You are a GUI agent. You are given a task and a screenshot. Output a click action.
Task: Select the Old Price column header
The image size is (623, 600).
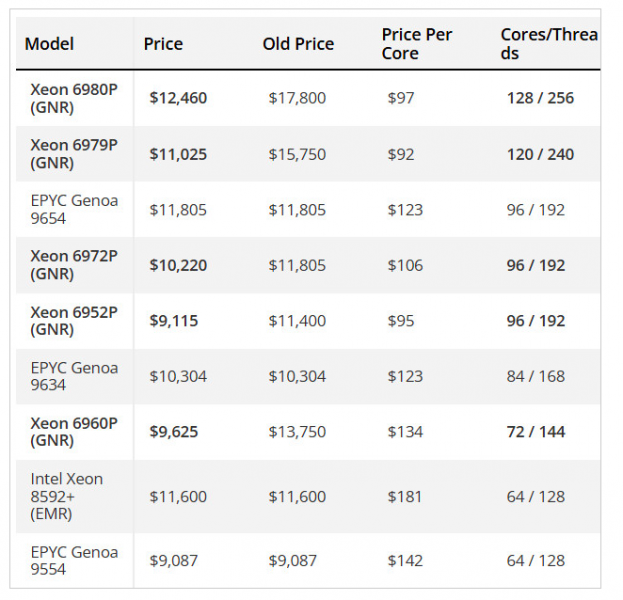pyautogui.click(x=298, y=43)
